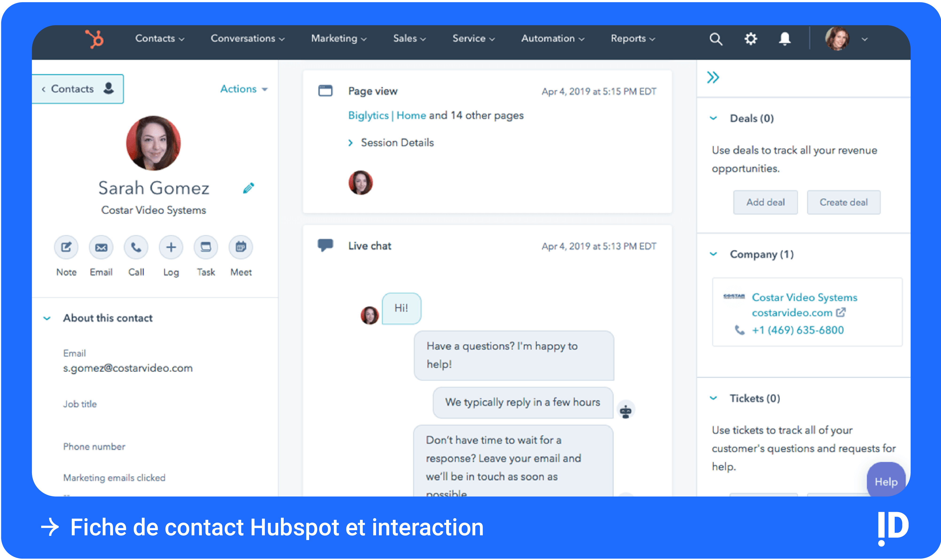The width and height of the screenshot is (941, 560).
Task: Open the notifications bell
Action: (784, 39)
